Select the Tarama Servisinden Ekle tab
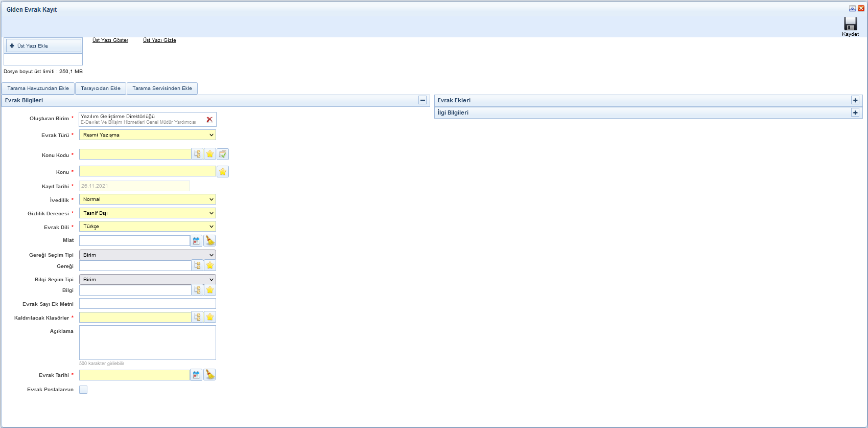The height and width of the screenshot is (428, 868). pyautogui.click(x=162, y=88)
